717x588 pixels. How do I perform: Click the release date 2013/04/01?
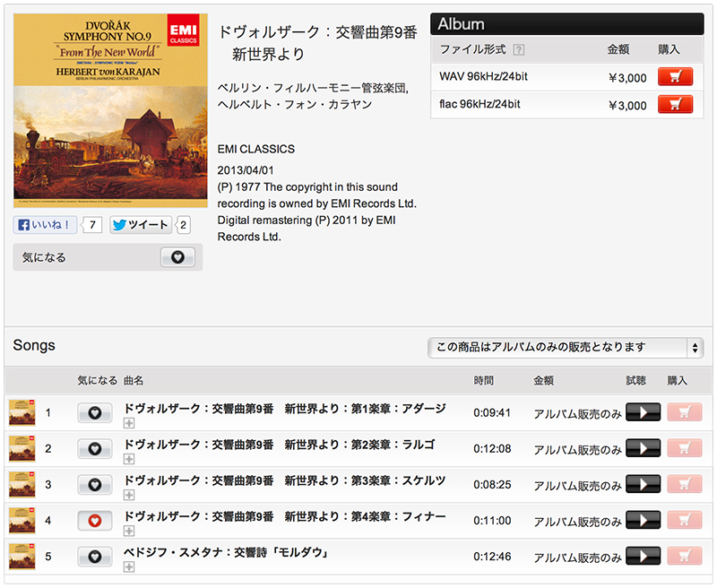pyautogui.click(x=246, y=170)
